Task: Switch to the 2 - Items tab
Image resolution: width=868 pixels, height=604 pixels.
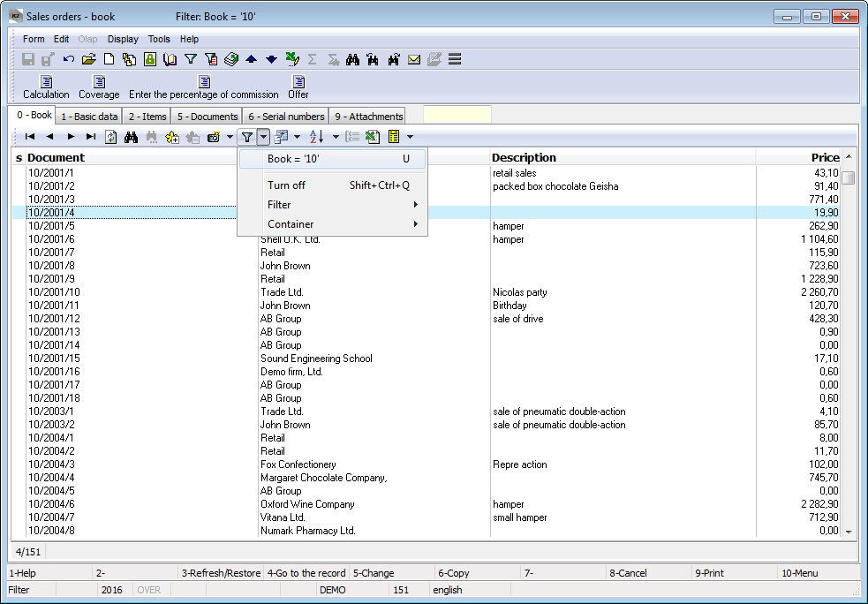Action: tap(147, 117)
